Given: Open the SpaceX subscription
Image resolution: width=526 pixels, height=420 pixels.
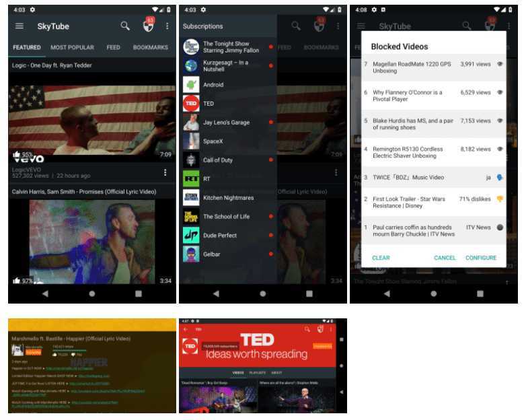Looking at the screenshot, I should [x=228, y=141].
